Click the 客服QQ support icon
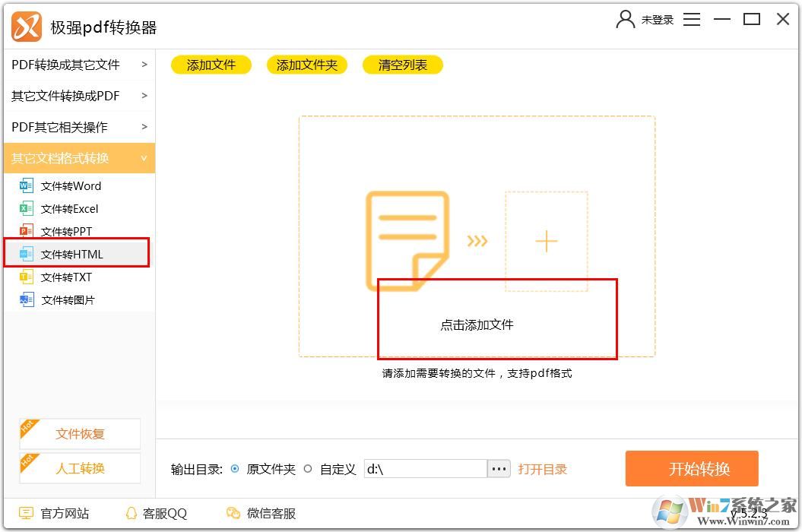This screenshot has height=532, width=802. [131, 513]
